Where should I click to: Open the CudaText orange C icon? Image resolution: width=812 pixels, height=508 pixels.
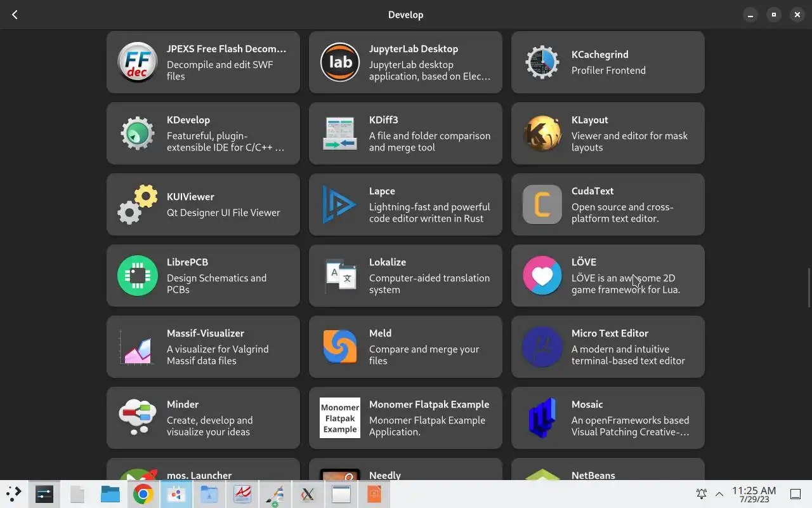click(x=542, y=204)
